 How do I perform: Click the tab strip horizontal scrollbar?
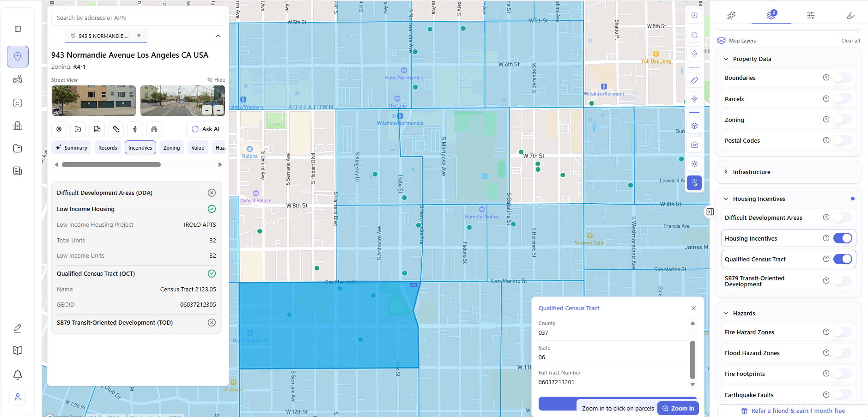(111, 165)
